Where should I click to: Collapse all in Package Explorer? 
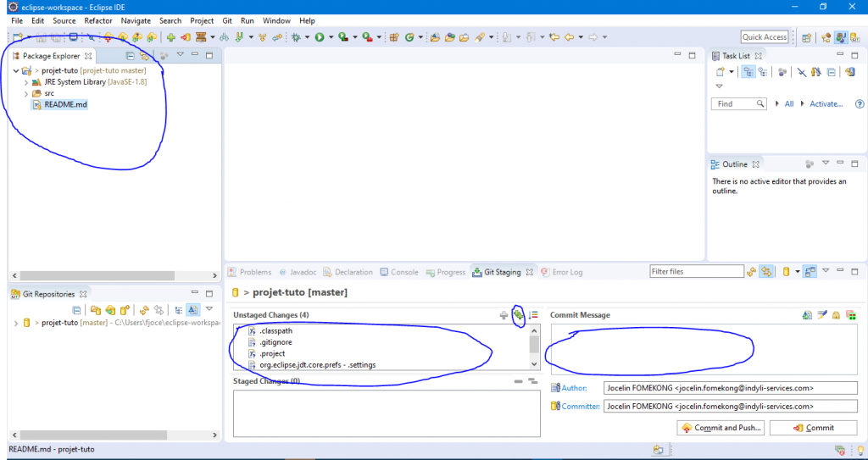point(130,55)
